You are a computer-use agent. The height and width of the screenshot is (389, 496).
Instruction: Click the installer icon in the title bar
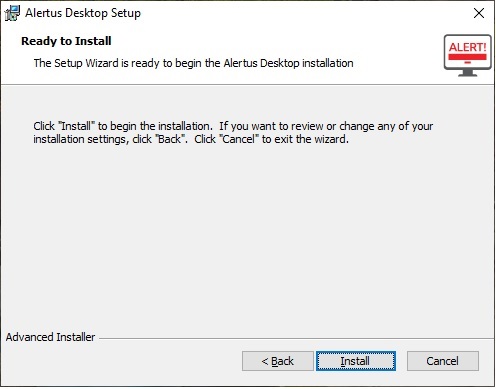pyautogui.click(x=12, y=13)
